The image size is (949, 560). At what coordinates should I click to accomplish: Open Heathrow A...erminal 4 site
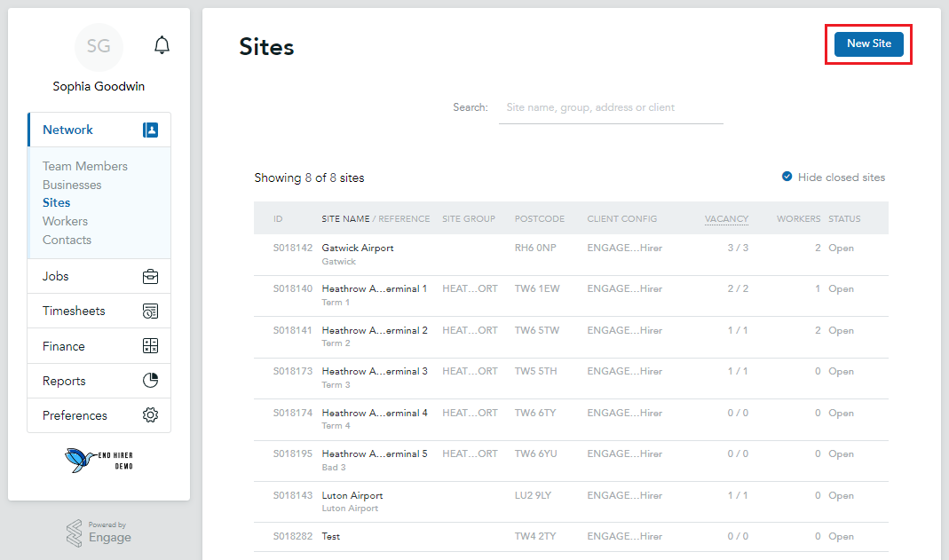pos(375,413)
